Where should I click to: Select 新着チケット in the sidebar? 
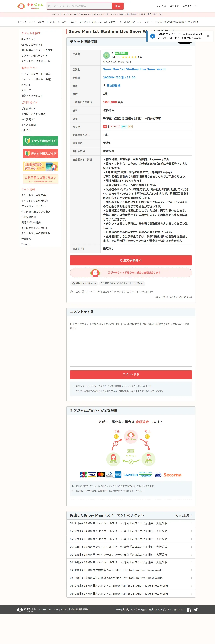tap(28, 39)
